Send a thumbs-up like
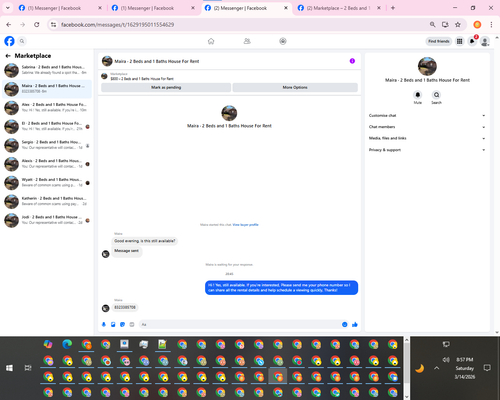Viewport: 500px width, 400px height. (x=355, y=324)
